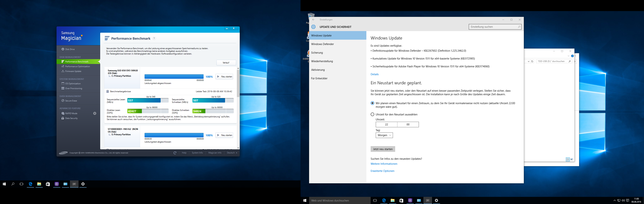This screenshot has width=644, height=204.
Task: Click the Performance Benchmark help question mark
Action: 154,38
